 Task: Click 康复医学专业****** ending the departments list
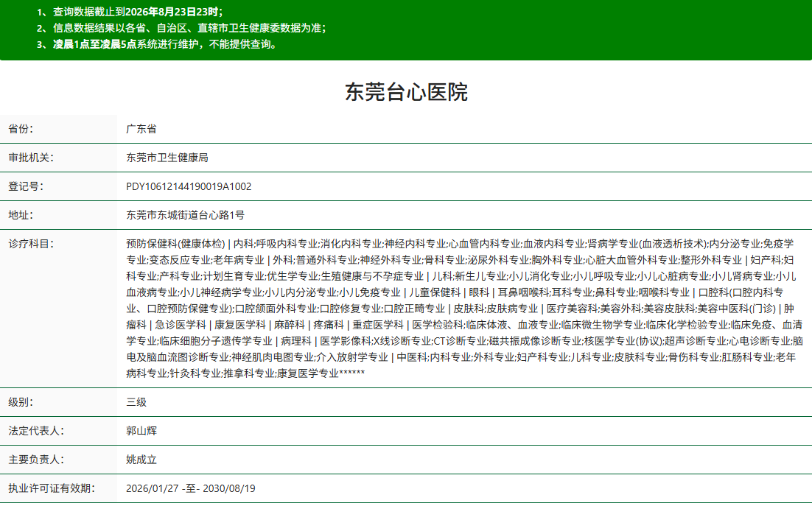click(321, 373)
